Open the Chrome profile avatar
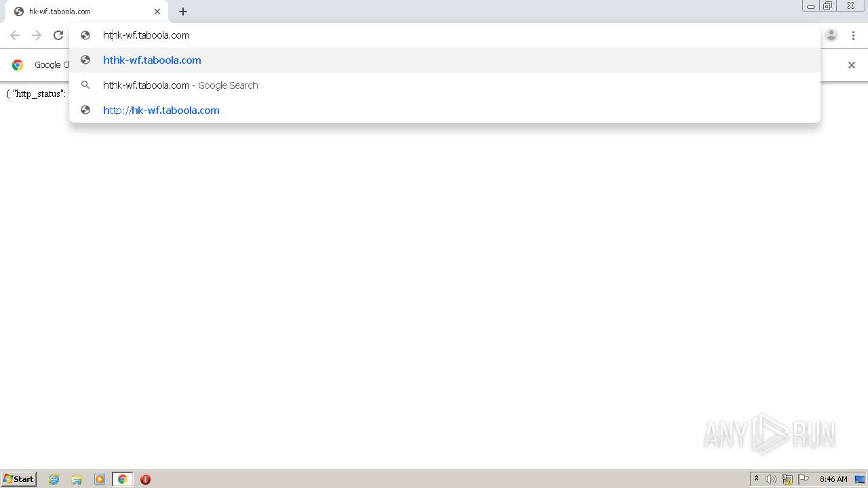 831,35
